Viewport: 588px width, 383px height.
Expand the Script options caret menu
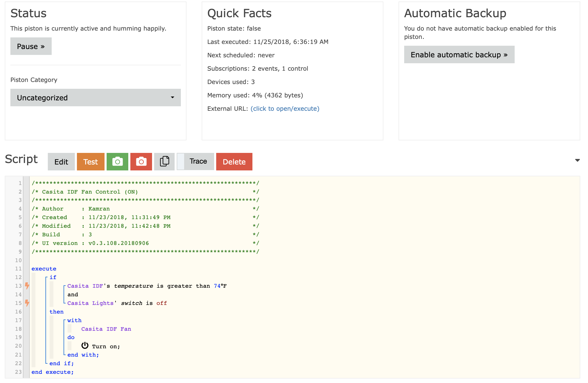click(x=577, y=160)
